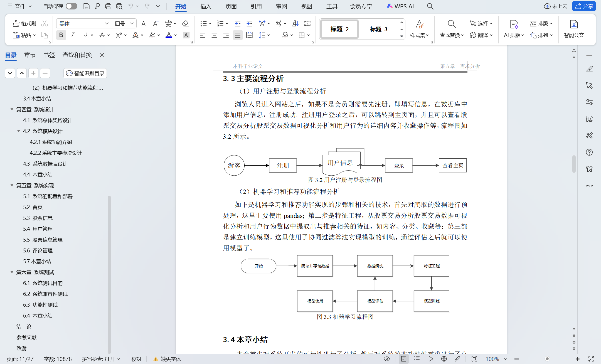This screenshot has height=364, width=601.
Task: Click the decrease font size icon
Action: (x=156, y=24)
